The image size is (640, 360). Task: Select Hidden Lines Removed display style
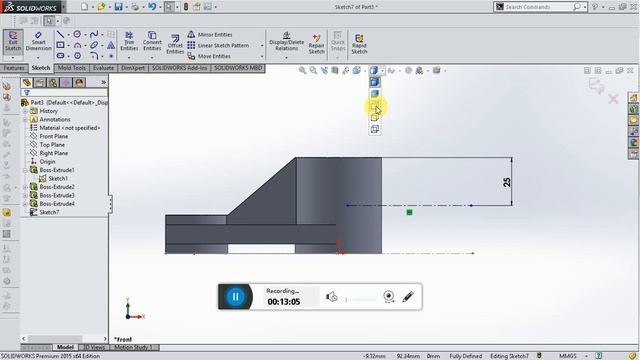tap(374, 106)
